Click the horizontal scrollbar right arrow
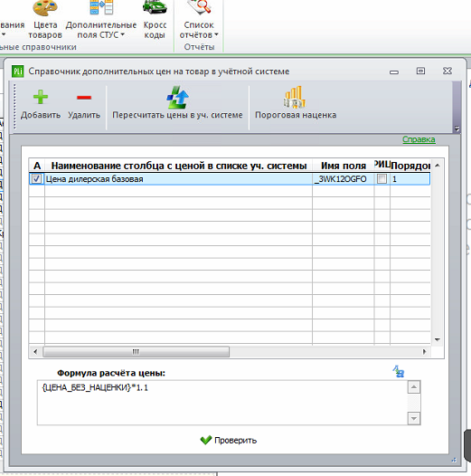 coord(424,351)
